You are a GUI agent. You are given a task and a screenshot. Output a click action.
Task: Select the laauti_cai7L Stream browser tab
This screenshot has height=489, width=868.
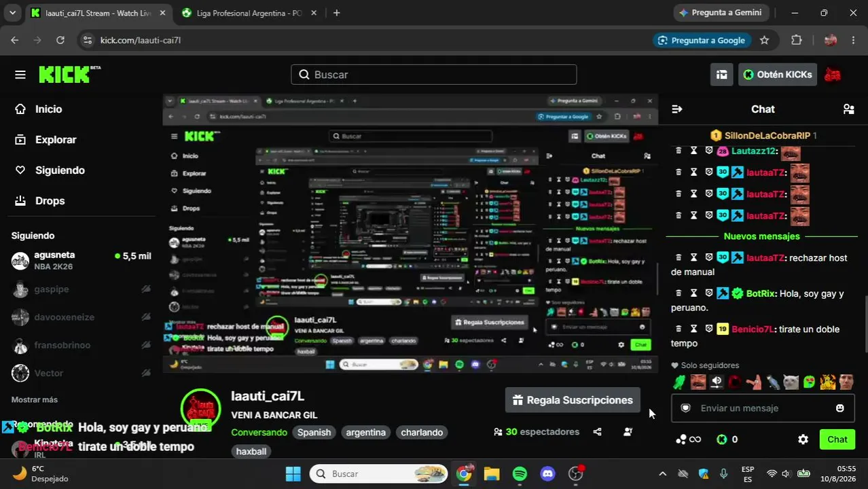click(97, 13)
